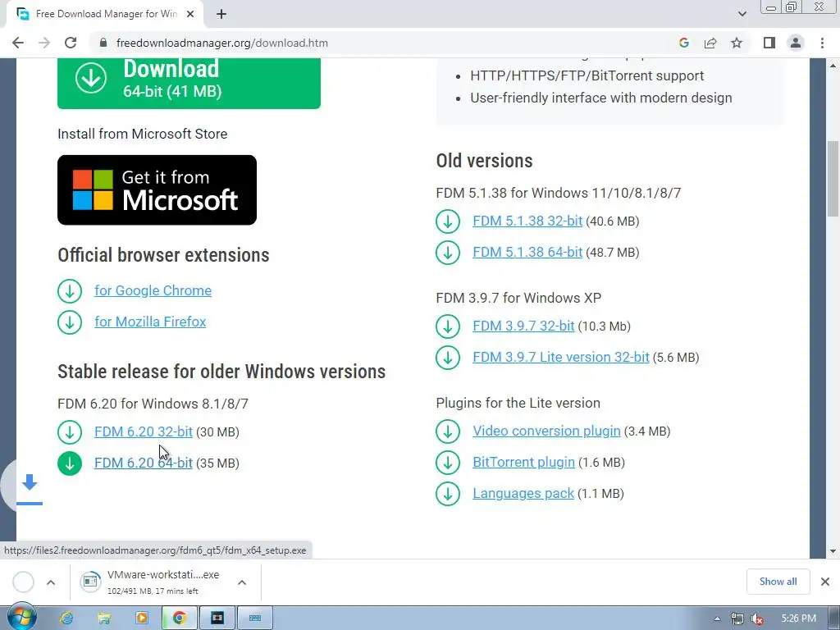This screenshot has width=840, height=630.
Task: Click the scrollbar up arrow
Action: coord(833,66)
